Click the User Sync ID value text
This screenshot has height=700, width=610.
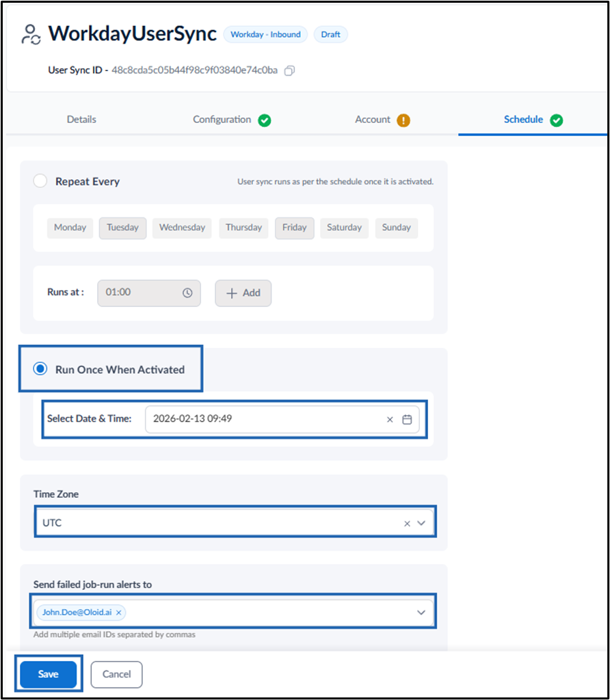tap(194, 70)
